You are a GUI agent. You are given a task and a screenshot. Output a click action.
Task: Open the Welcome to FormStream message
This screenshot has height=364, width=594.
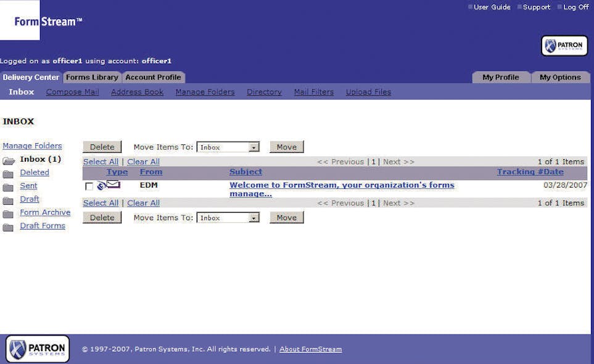point(342,189)
